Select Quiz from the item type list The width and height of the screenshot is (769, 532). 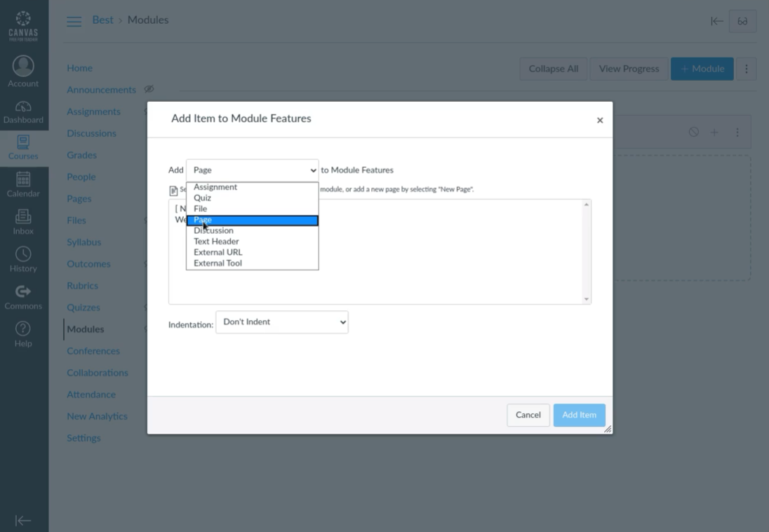203,198
